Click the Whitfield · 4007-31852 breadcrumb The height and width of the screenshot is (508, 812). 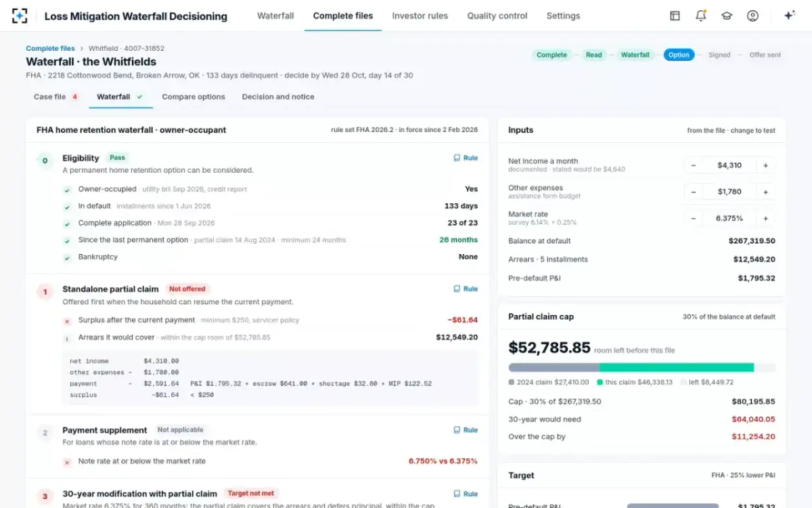click(x=127, y=48)
